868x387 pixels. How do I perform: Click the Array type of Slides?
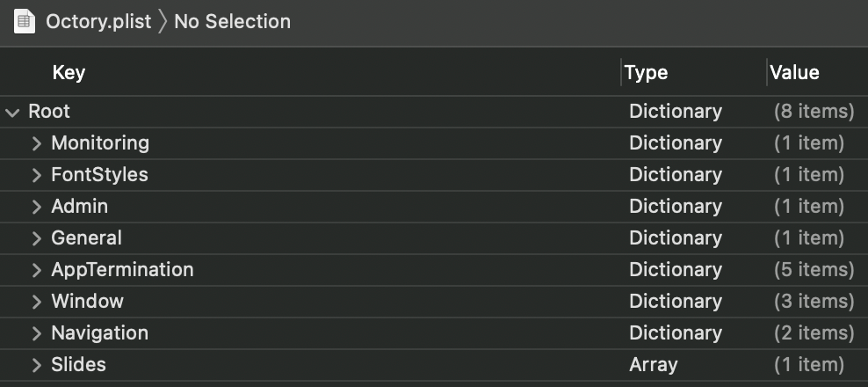(x=653, y=364)
